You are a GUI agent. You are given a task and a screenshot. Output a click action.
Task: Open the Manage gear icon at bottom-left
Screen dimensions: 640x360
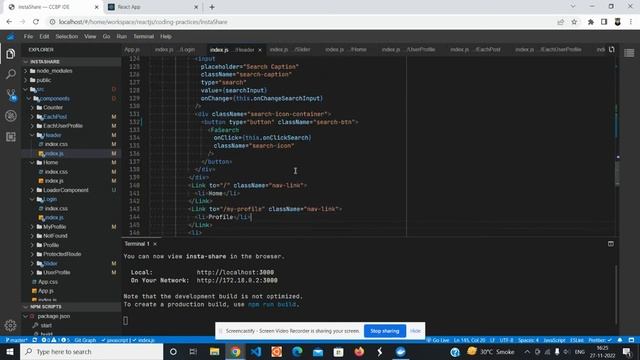10,325
